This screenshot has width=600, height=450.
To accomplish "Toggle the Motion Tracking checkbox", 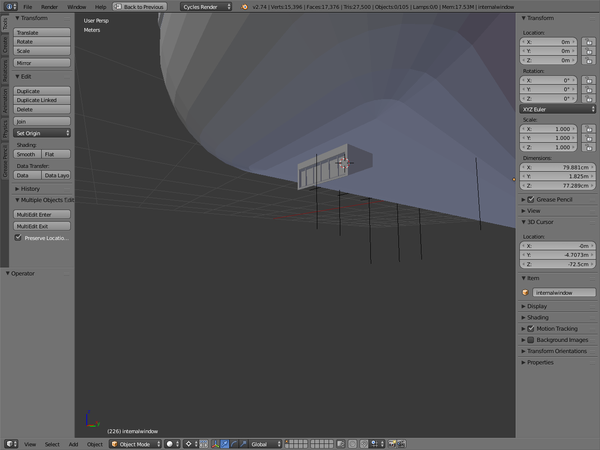I will point(529,328).
